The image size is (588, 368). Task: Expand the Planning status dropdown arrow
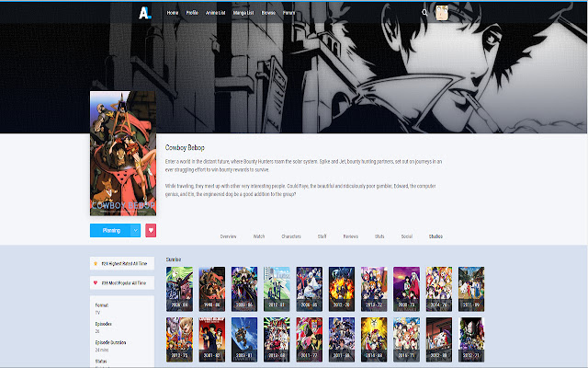click(135, 230)
